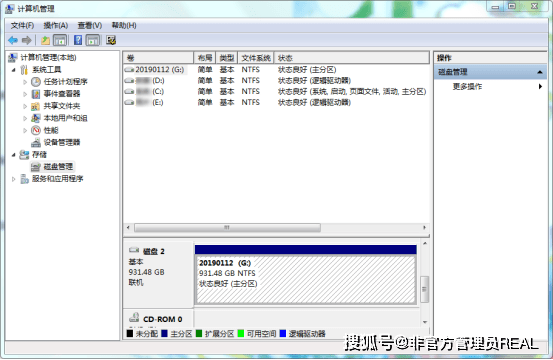Click the drive icon of volume E:
Screen dimensions: 553x360
(129, 103)
